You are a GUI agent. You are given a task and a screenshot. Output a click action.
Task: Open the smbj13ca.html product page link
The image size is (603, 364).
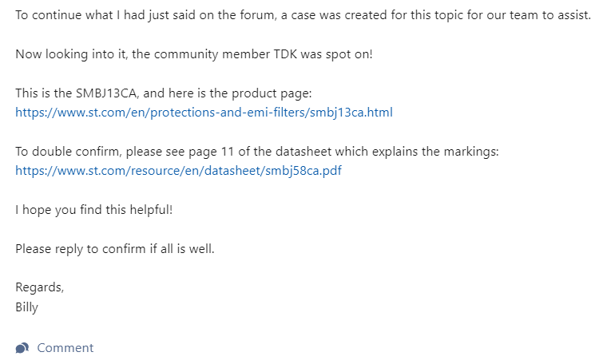(x=204, y=113)
